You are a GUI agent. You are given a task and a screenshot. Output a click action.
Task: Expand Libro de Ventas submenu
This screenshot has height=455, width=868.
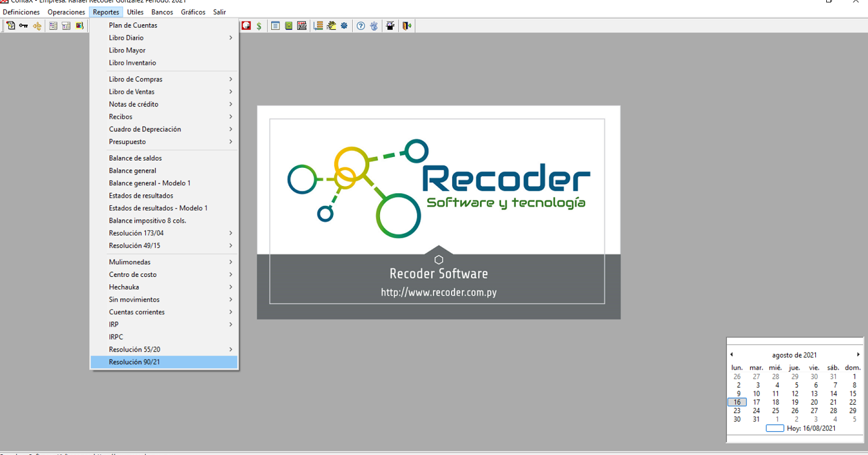(x=164, y=92)
